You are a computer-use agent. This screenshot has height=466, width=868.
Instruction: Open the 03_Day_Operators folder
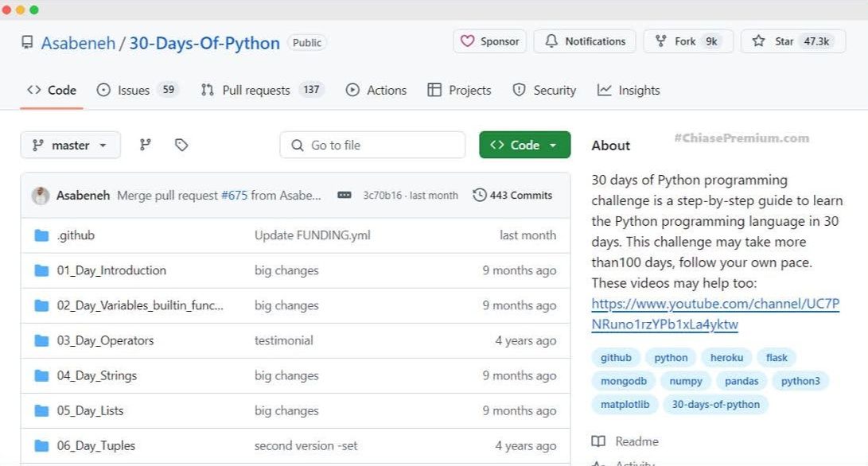point(105,341)
